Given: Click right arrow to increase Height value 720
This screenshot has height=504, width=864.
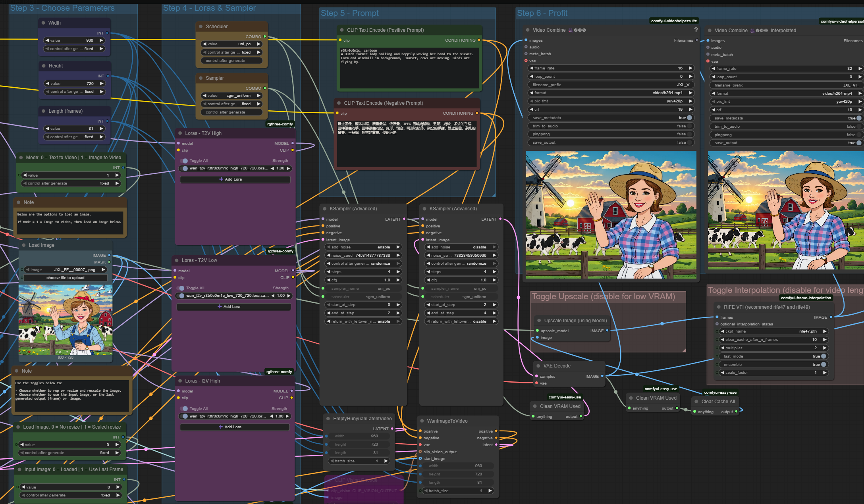Looking at the screenshot, I should click(102, 84).
